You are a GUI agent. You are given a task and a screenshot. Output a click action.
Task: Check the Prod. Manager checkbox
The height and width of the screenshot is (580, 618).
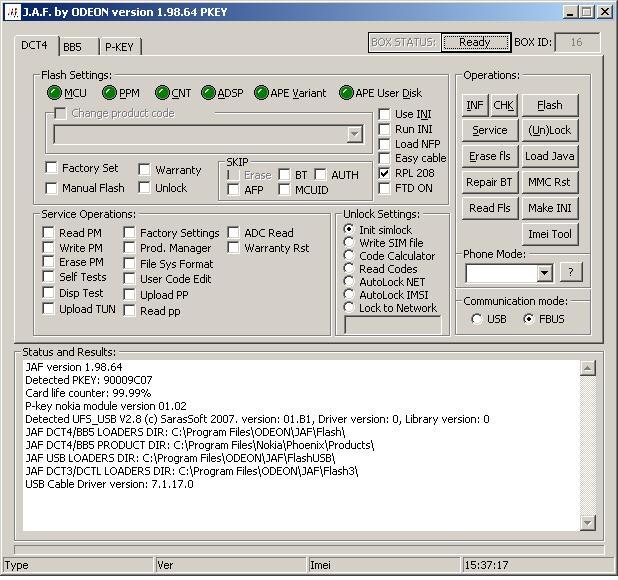coord(129,248)
